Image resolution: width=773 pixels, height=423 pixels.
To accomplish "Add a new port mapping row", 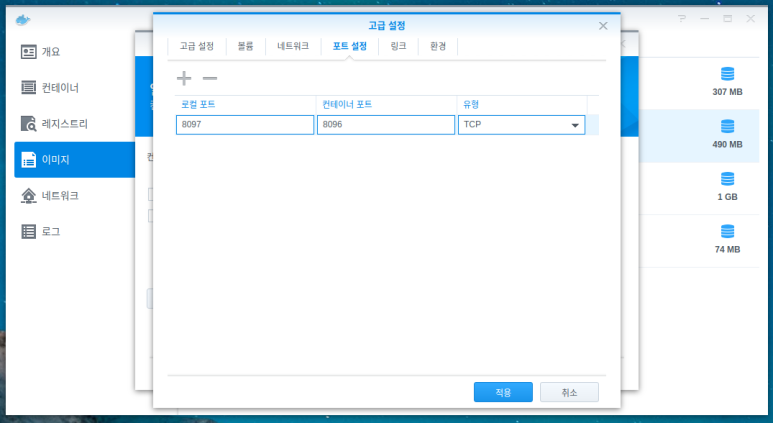I will [x=184, y=78].
